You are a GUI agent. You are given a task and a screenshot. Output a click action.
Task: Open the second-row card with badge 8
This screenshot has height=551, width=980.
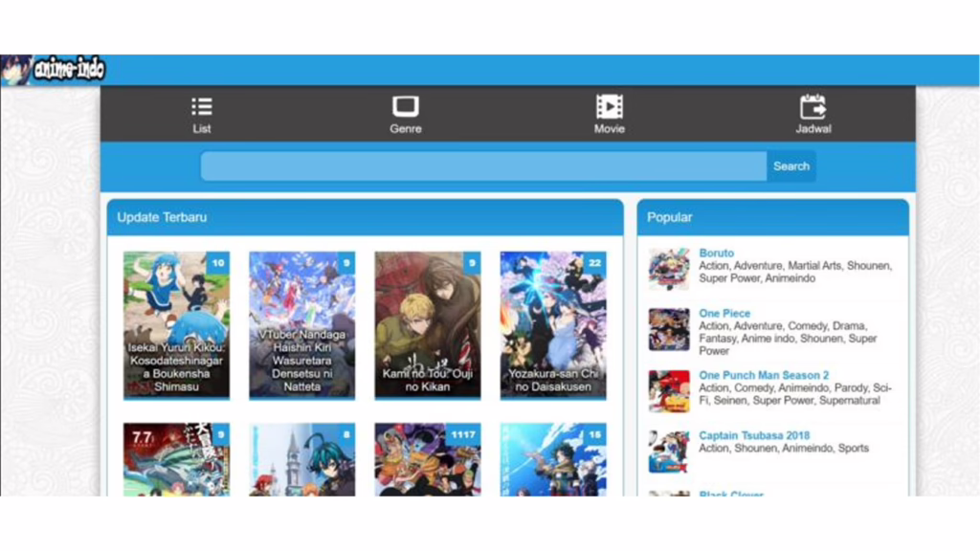click(301, 460)
